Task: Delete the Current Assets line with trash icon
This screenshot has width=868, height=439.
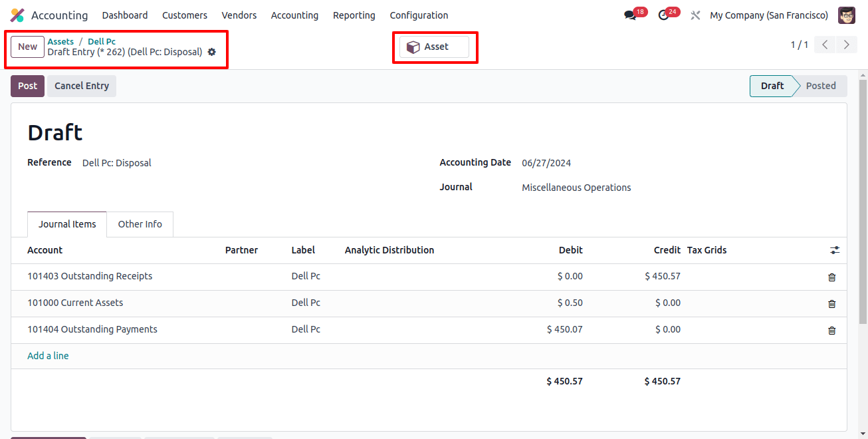Action: click(831, 304)
